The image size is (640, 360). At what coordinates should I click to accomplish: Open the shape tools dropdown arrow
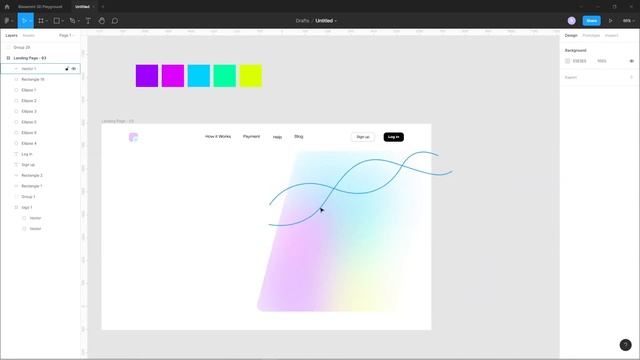tap(62, 21)
